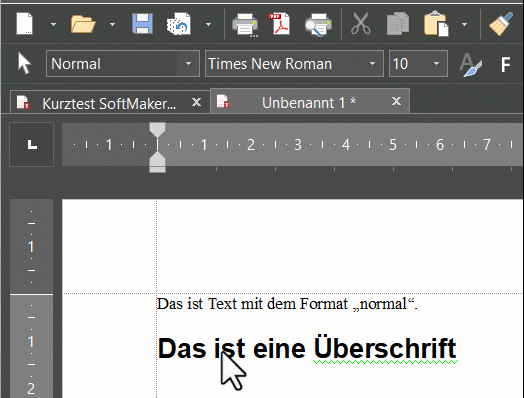The width and height of the screenshot is (524, 398).
Task: Expand the open file dropdown arrow
Action: [x=112, y=24]
